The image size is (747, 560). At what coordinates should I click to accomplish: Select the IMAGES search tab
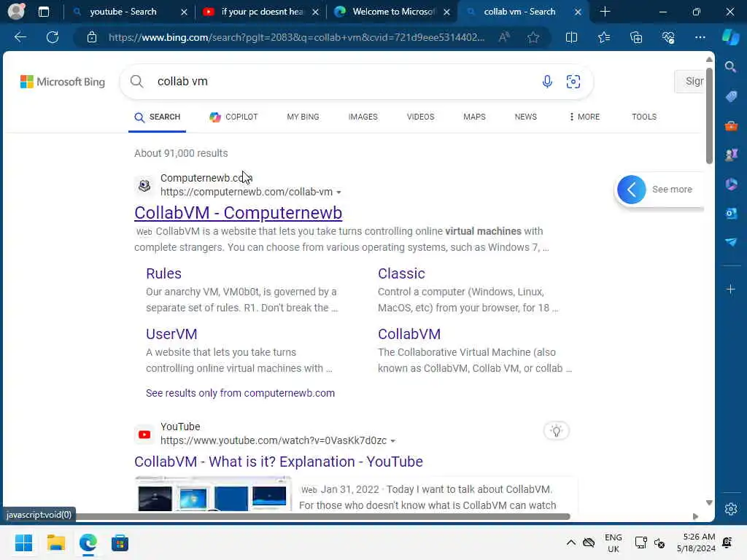coord(363,117)
